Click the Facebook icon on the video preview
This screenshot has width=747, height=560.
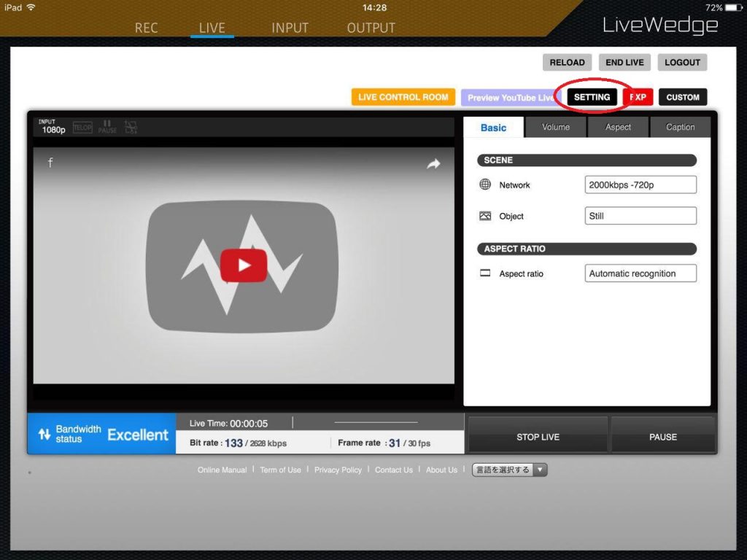(x=50, y=163)
